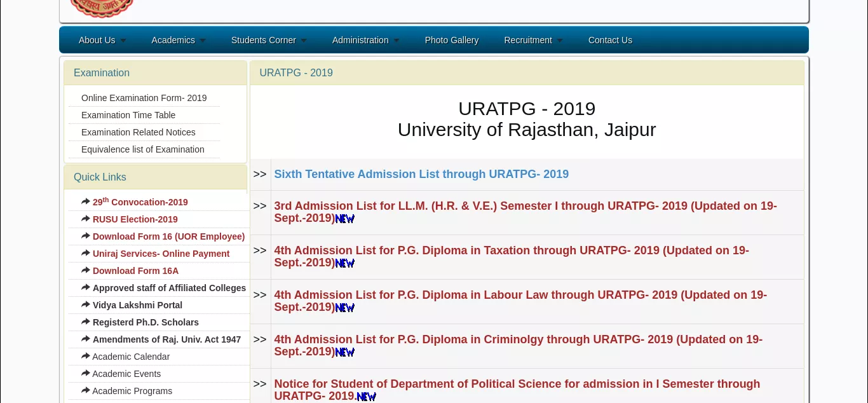Open Academic Calendar link

click(x=131, y=357)
